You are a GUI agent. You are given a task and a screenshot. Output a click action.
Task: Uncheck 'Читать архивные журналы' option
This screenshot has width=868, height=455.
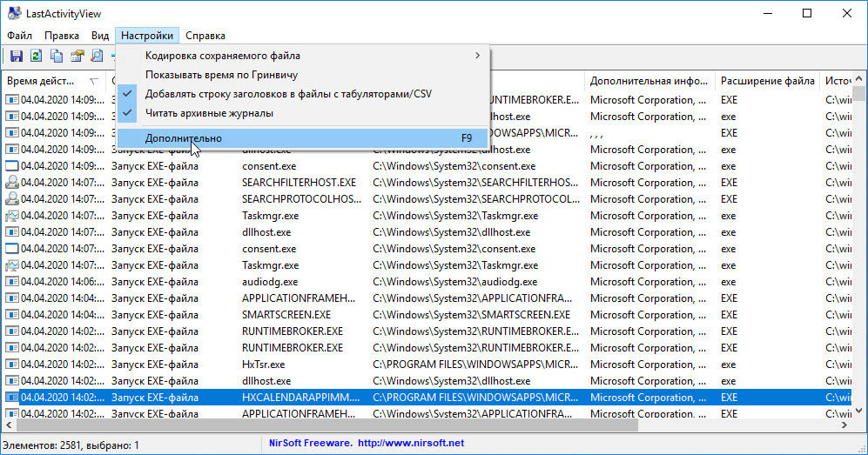coord(302,113)
